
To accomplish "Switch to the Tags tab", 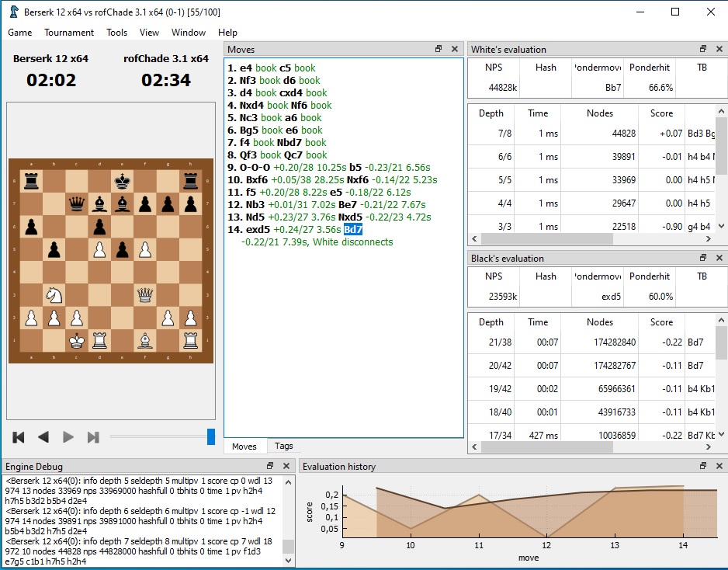I will tap(284, 446).
